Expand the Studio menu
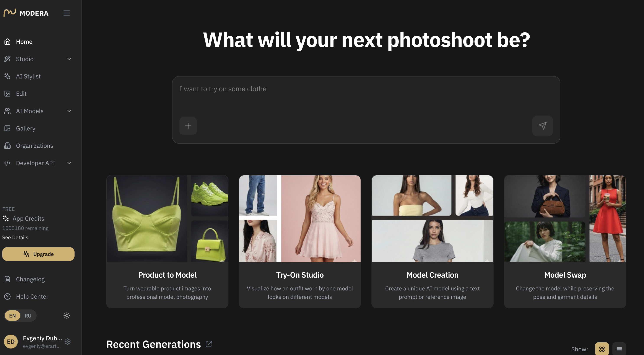Viewport: 644px width, 355px height. pyautogui.click(x=24, y=59)
